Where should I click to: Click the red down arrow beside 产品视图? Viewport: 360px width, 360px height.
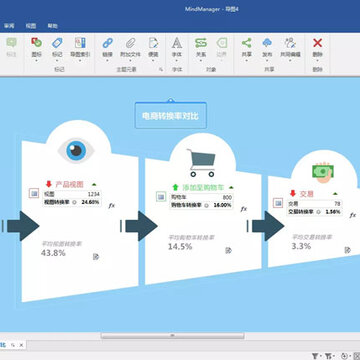point(49,184)
